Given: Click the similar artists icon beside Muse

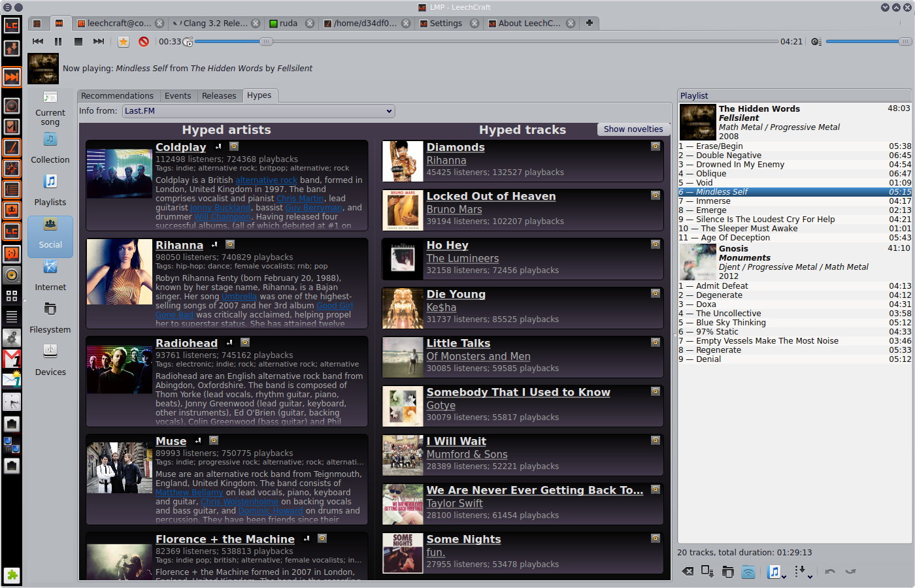Looking at the screenshot, I should pyautogui.click(x=198, y=440).
